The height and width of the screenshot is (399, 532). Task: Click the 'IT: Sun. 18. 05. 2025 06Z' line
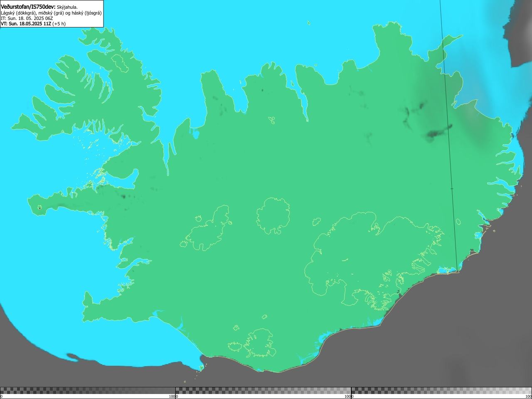27,18
